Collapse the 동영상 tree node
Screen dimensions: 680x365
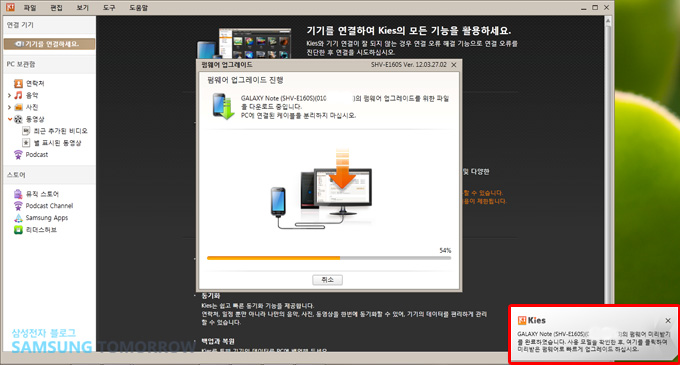(10, 119)
